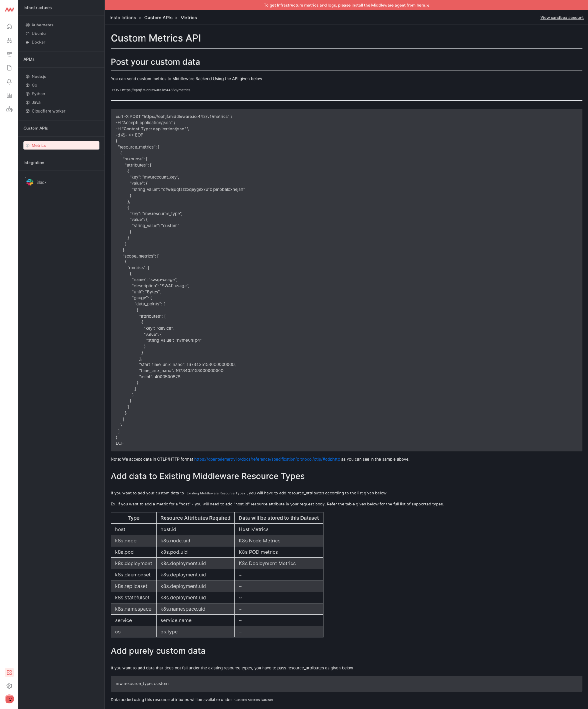
Task: Open the robot icon in left rail
Action: click(9, 109)
